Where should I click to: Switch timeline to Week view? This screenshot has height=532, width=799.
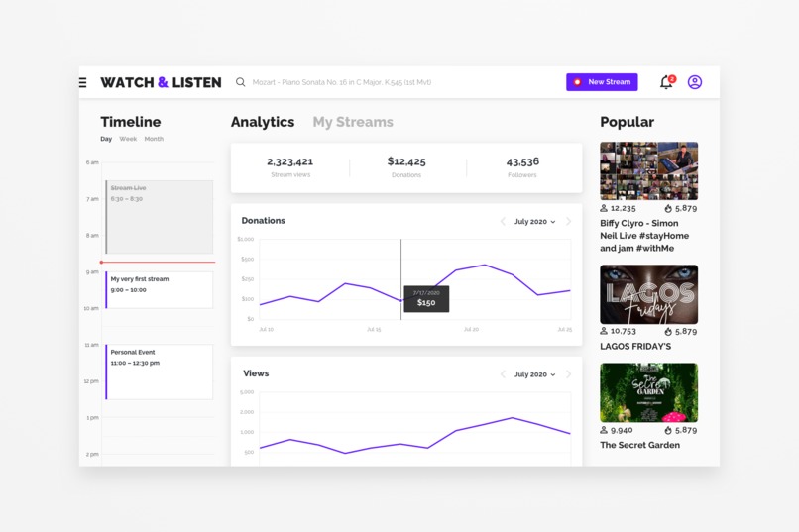pyautogui.click(x=128, y=139)
